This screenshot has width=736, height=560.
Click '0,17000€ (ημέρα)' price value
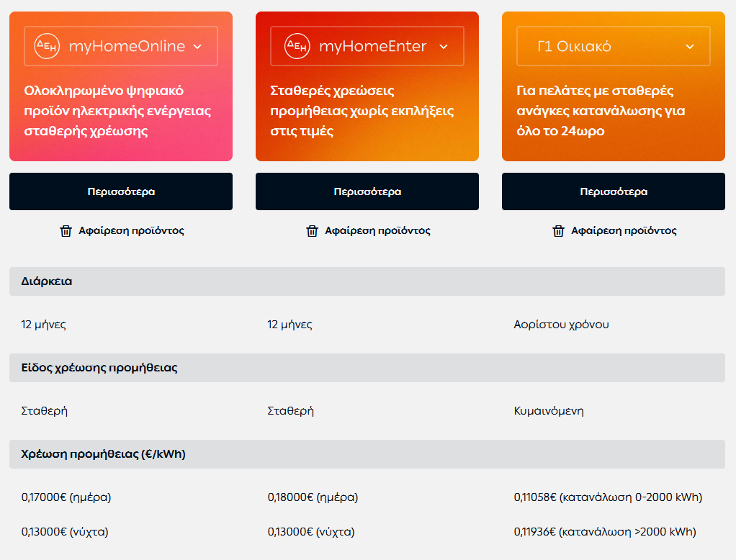point(66,497)
